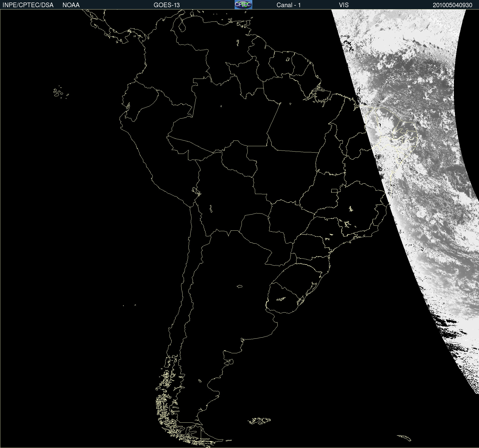Click the NOAA label in header
This screenshot has height=448, width=479.
tap(71, 5)
